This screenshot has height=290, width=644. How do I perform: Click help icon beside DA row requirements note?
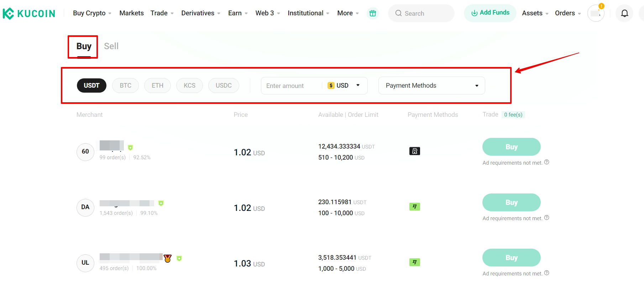click(547, 218)
